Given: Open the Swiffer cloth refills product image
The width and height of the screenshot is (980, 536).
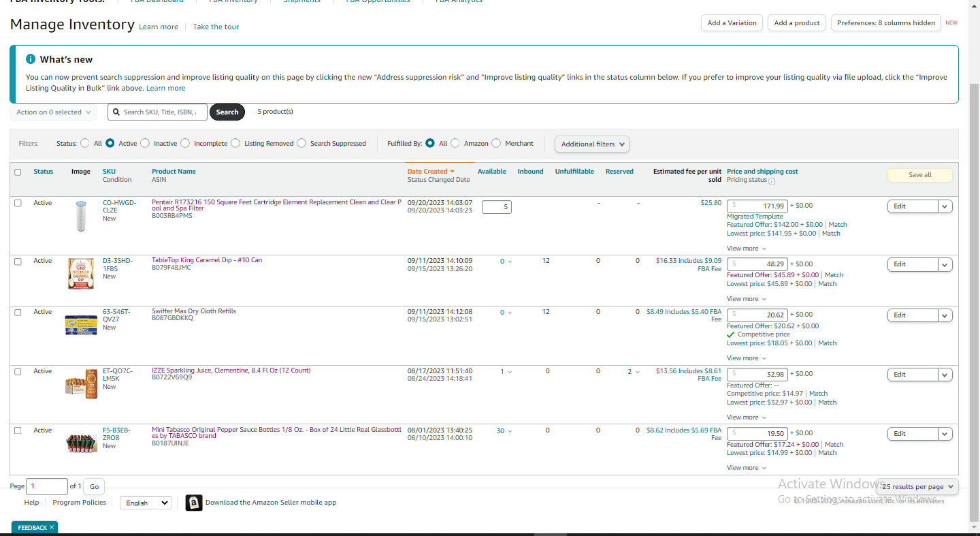Looking at the screenshot, I should point(81,326).
